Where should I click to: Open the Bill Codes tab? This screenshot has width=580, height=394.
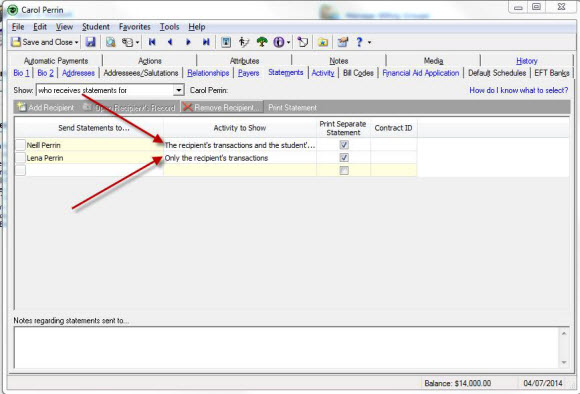click(x=358, y=73)
